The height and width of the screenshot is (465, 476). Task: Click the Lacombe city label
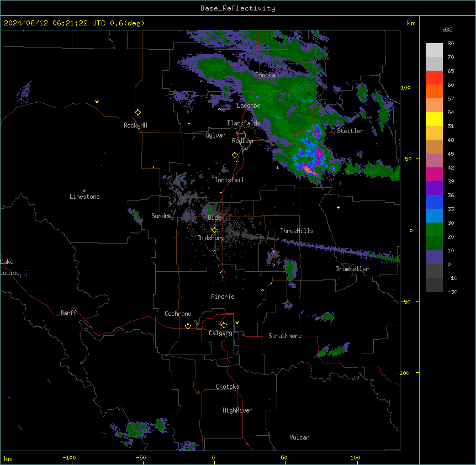click(248, 105)
